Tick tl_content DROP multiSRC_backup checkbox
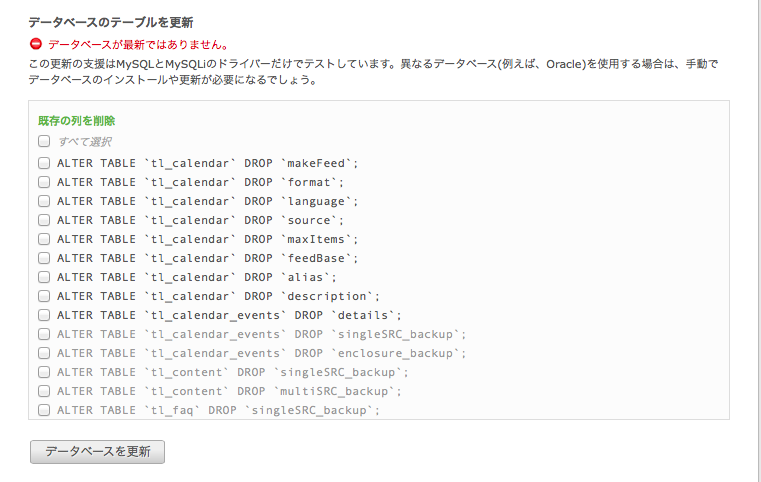This screenshot has height=482, width=761. click(x=44, y=391)
